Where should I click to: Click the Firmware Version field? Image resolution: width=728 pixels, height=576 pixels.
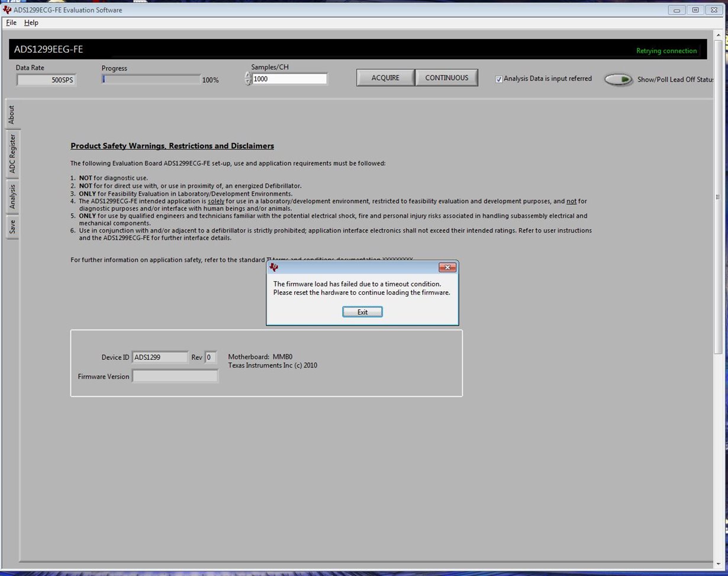click(175, 376)
